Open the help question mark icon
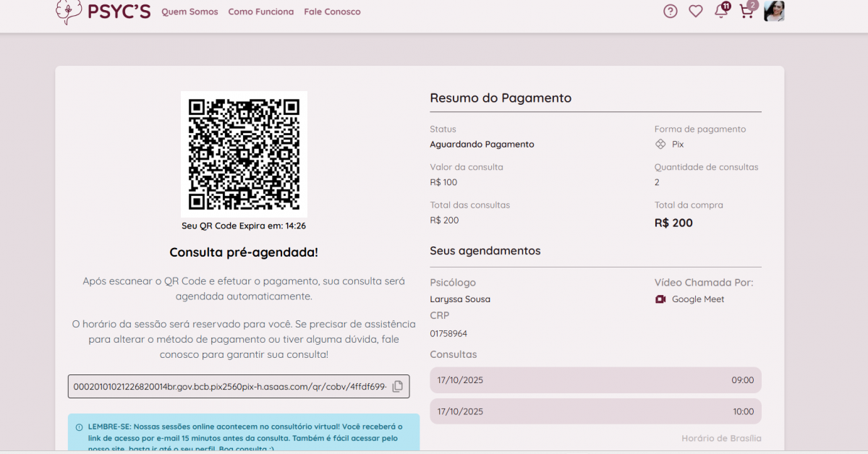 click(x=671, y=12)
